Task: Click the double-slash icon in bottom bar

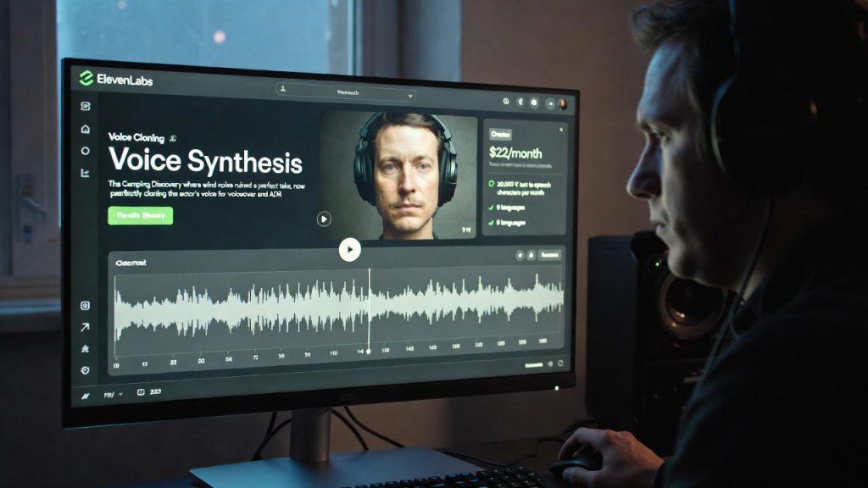Action: point(86,396)
